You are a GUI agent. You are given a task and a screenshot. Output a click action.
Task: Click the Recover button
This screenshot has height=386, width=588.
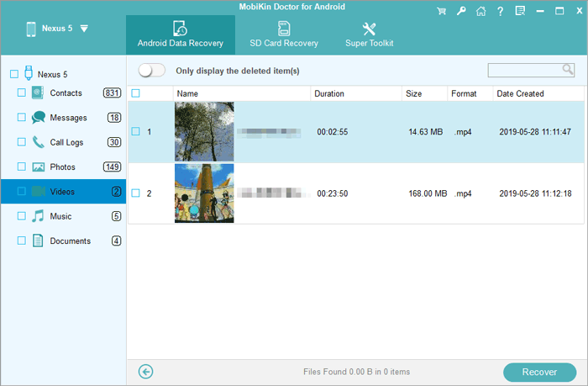539,372
